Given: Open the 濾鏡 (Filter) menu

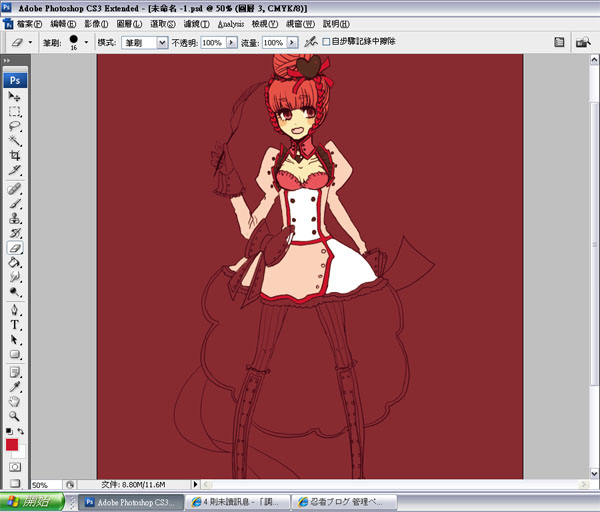Looking at the screenshot, I should (196, 24).
